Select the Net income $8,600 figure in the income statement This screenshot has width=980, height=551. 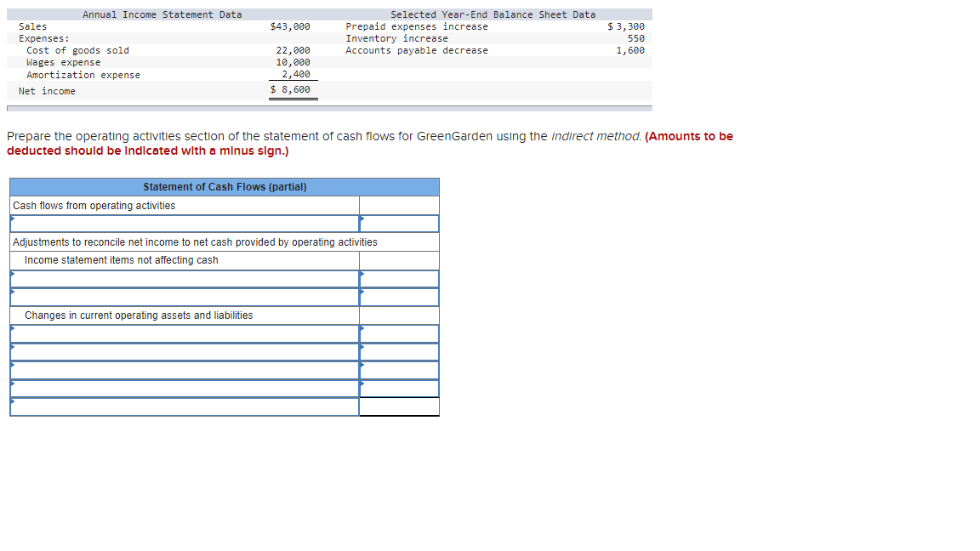tap(293, 89)
